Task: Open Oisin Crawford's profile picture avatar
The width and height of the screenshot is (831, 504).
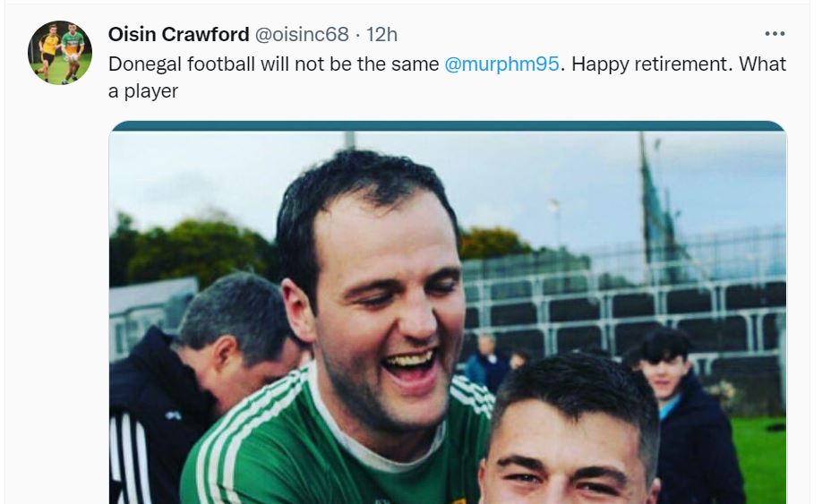Action: point(60,53)
